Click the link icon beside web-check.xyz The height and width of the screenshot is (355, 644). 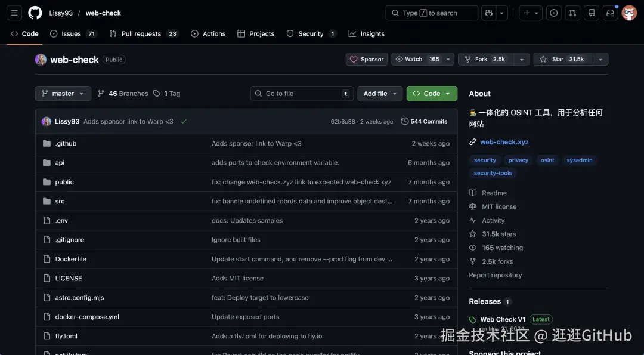pyautogui.click(x=473, y=142)
